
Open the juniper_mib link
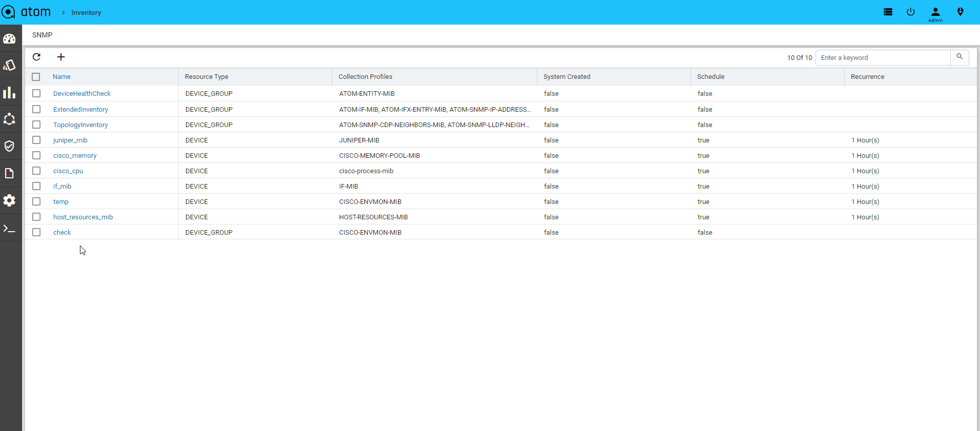70,140
